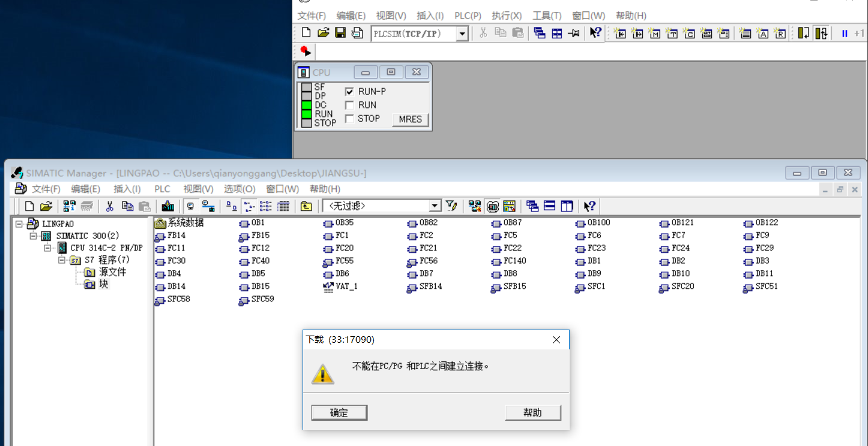
Task: Collapse the SIMATIC 300(2) tree node
Action: click(x=33, y=236)
